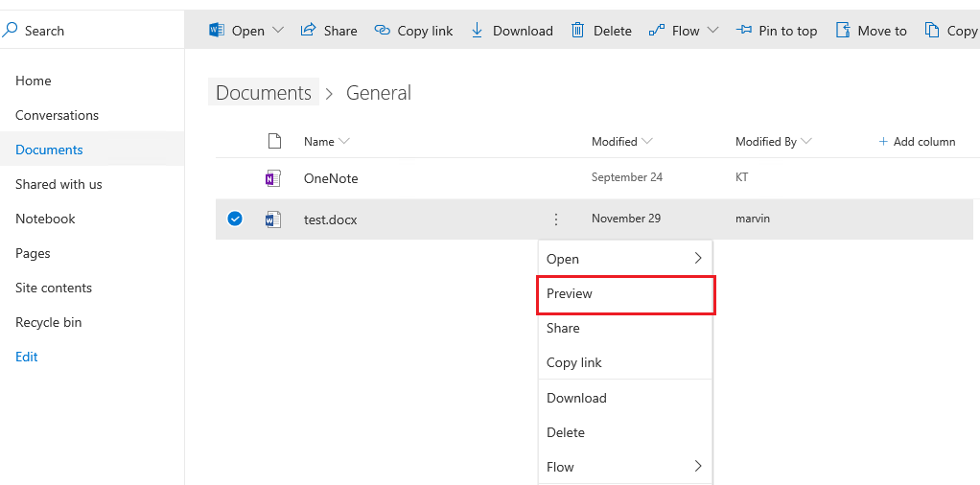Click the Move to button label
Image resolution: width=980 pixels, height=485 pixels.
coord(882,31)
